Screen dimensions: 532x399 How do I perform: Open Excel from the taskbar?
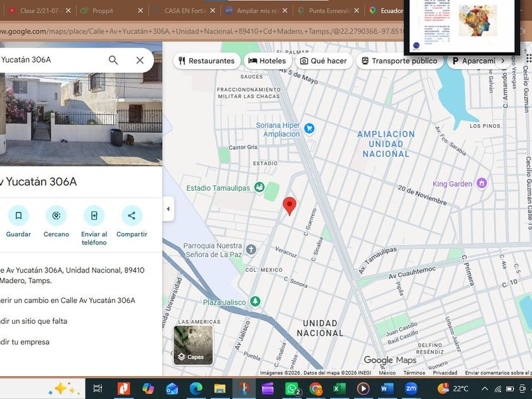[339, 388]
